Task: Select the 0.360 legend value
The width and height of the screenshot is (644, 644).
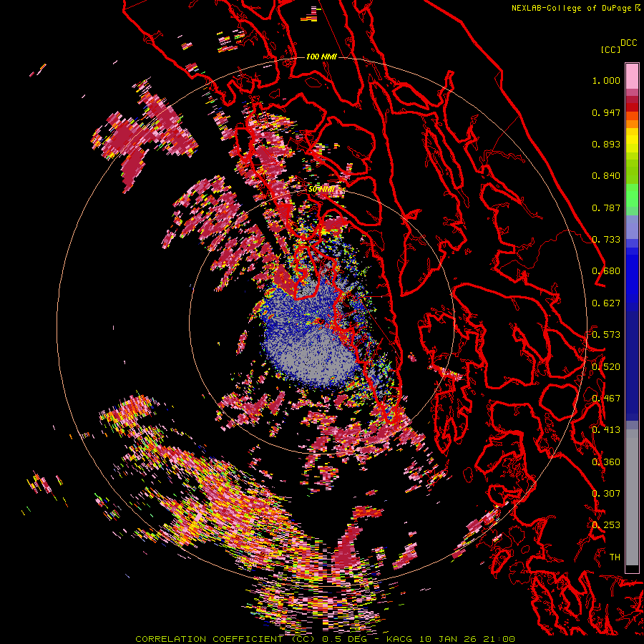Action: tap(606, 462)
